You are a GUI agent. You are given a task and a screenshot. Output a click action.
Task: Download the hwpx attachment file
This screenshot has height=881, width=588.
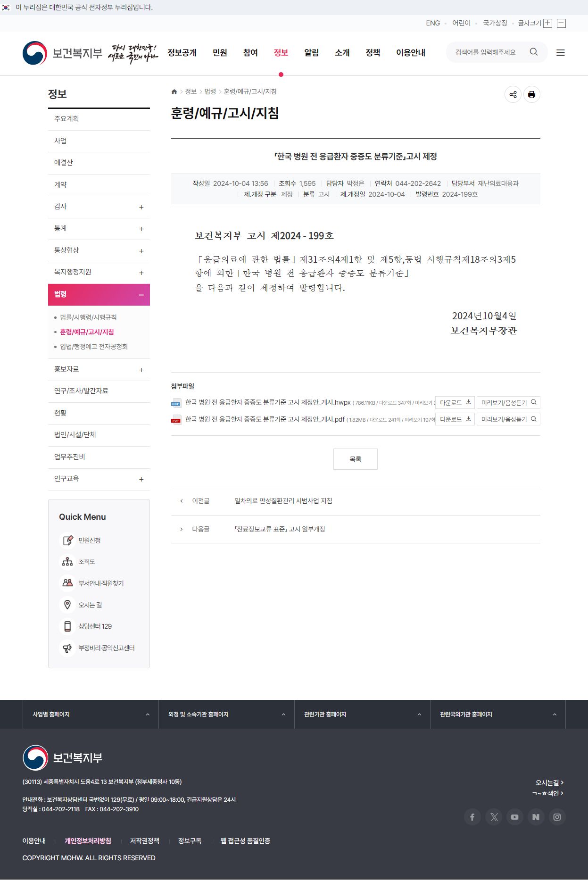pos(455,403)
